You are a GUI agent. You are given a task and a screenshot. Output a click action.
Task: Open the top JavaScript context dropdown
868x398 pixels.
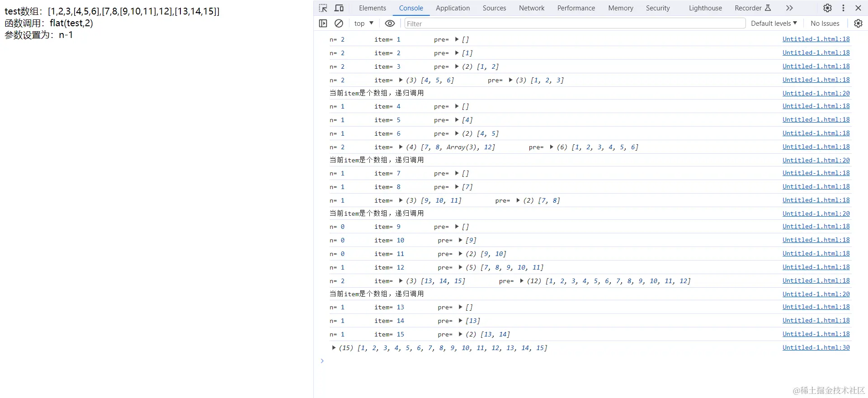[364, 24]
